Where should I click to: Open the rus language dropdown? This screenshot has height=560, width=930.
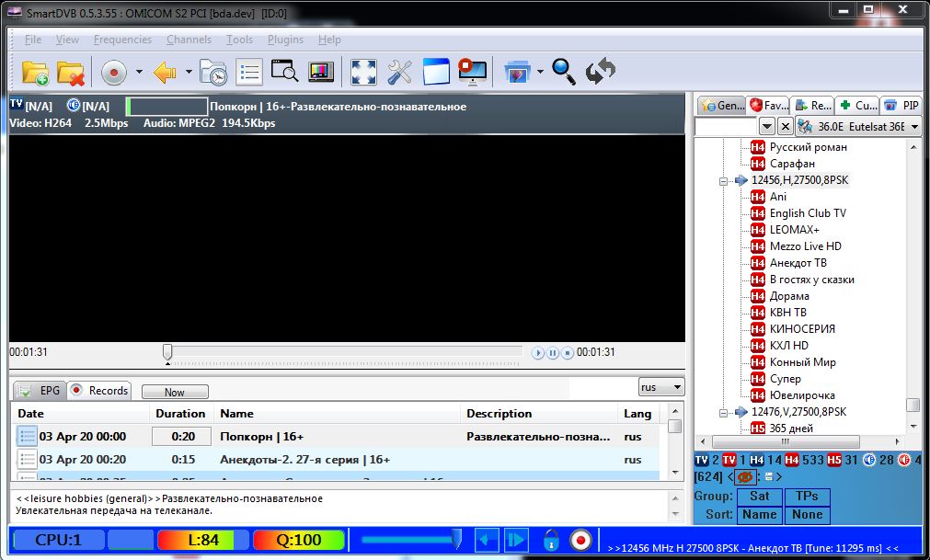[x=661, y=387]
